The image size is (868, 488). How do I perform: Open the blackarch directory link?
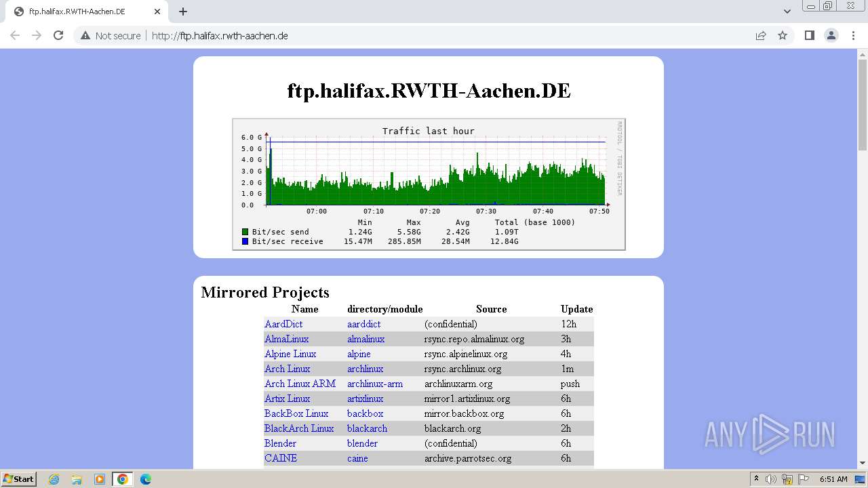368,428
